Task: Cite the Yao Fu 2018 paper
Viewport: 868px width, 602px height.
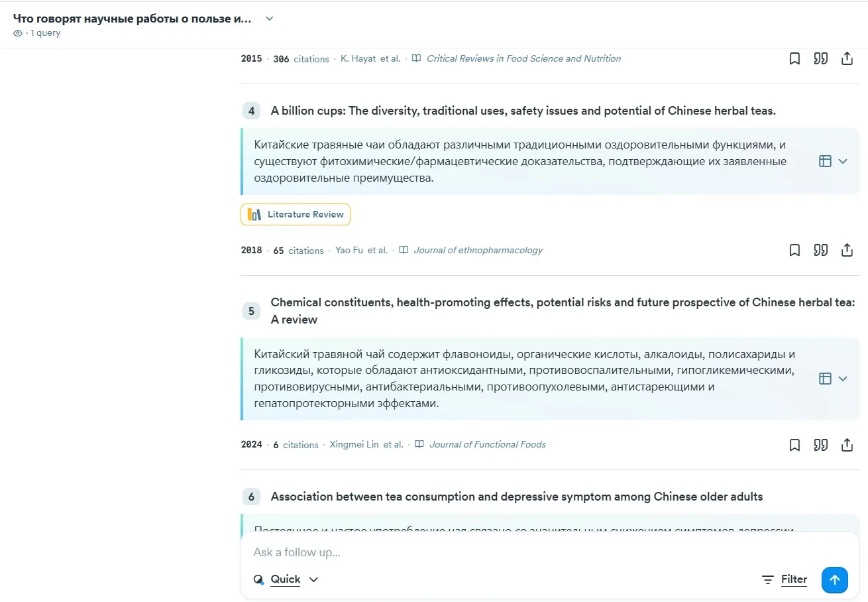Action: click(x=821, y=250)
